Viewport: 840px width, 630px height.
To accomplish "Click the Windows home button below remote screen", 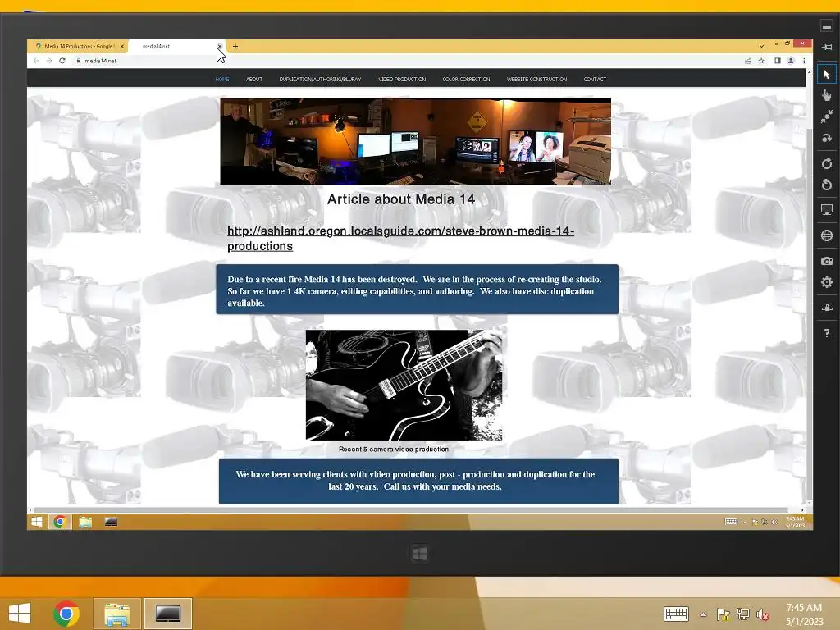I will coord(420,554).
